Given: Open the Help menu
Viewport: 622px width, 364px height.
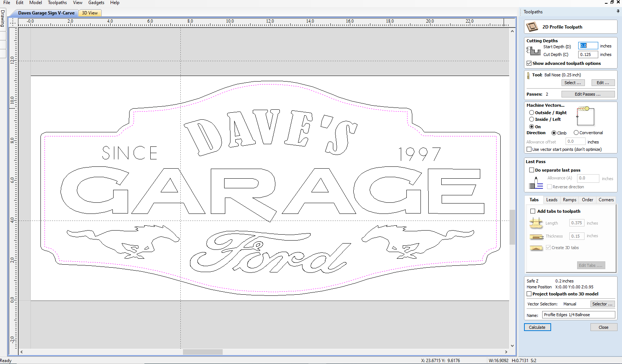Looking at the screenshot, I should click(115, 3).
